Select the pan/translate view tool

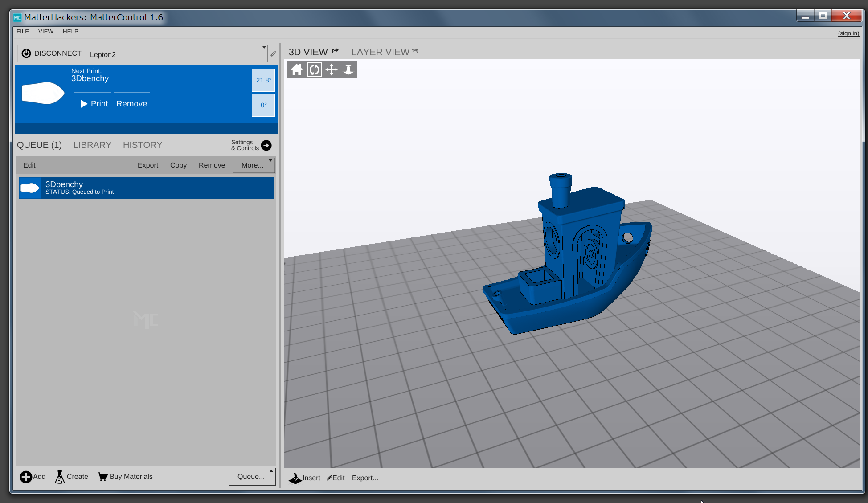[x=332, y=70]
